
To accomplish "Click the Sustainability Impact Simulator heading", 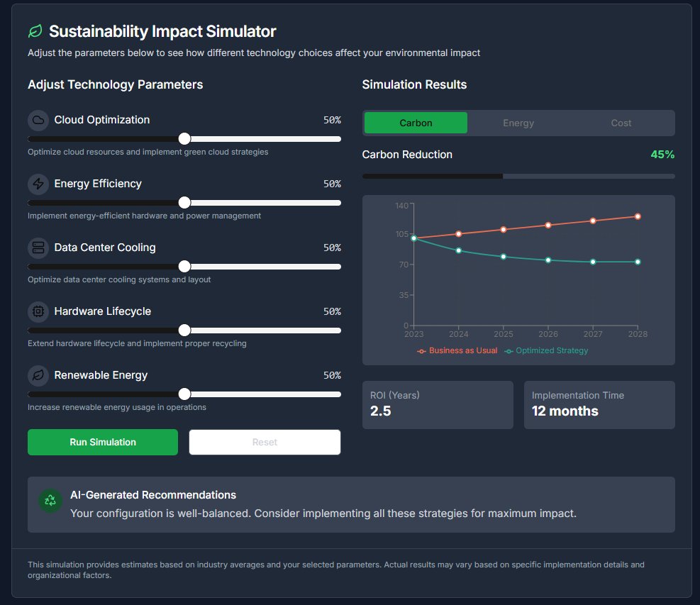I will [162, 32].
